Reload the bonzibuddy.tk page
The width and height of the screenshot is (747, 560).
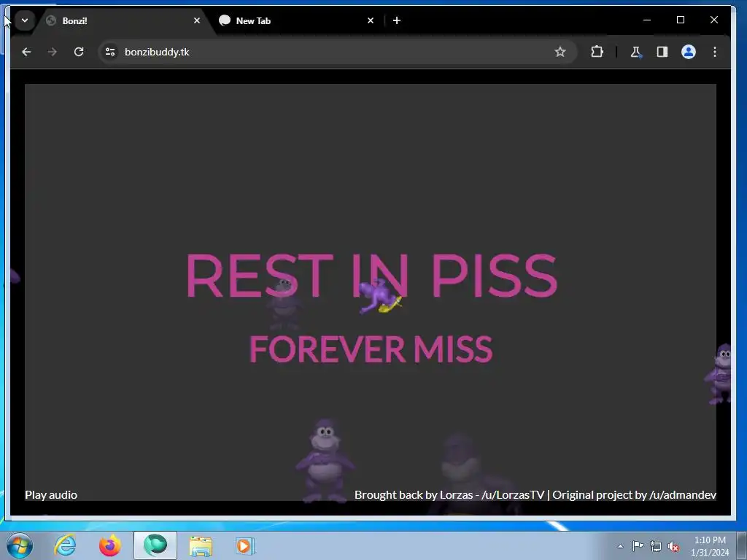click(79, 52)
